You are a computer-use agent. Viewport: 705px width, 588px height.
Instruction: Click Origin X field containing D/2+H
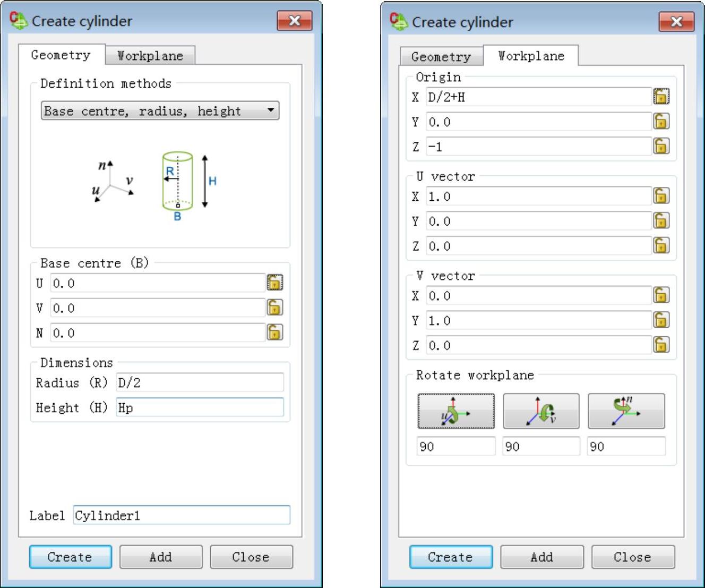[539, 97]
